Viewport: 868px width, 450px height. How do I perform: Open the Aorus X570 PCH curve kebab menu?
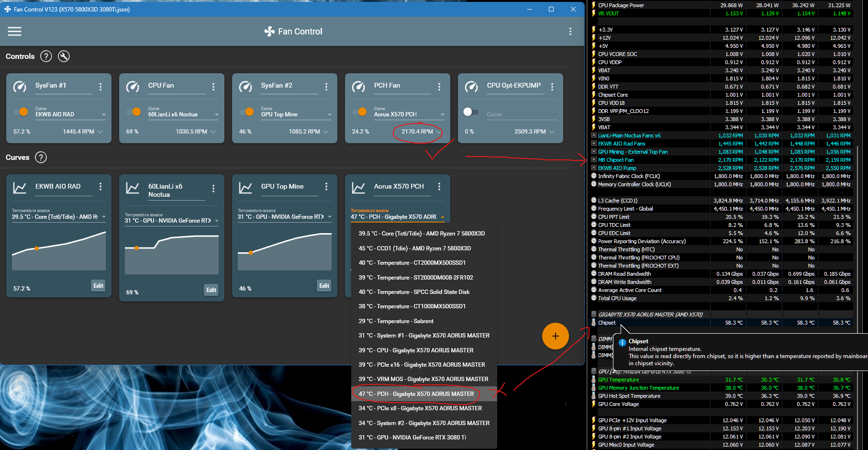pyautogui.click(x=439, y=187)
